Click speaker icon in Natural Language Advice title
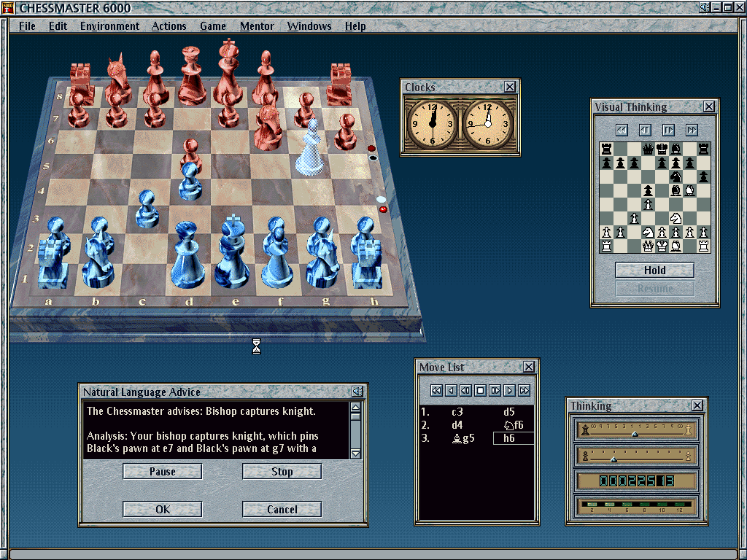Screen dimensions: 747x560 pos(357,392)
